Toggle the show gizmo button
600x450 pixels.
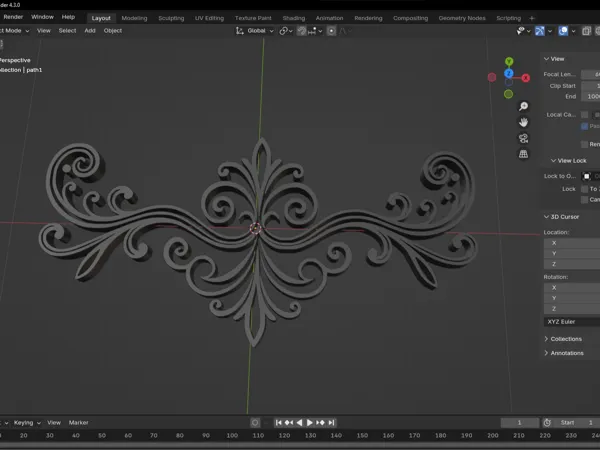click(x=540, y=31)
